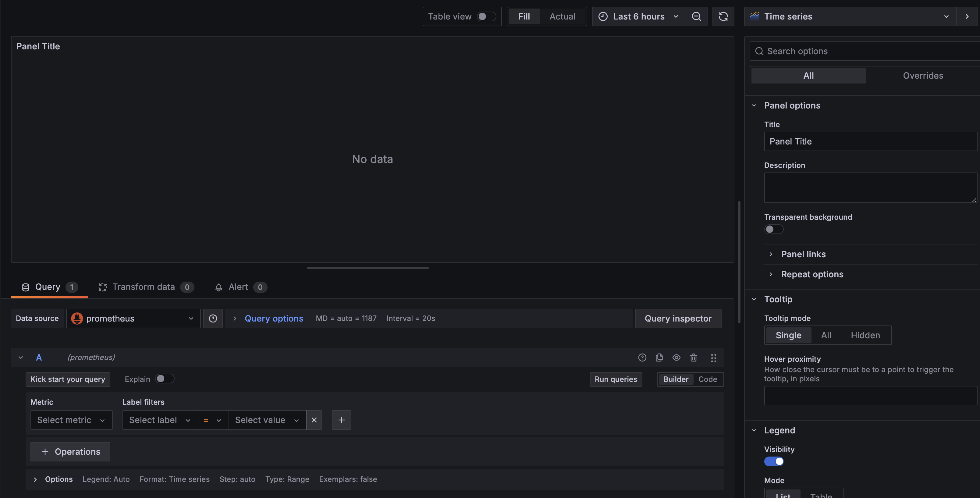The height and width of the screenshot is (498, 980).
Task: Open the prometheus data source dropdown
Action: tap(133, 318)
